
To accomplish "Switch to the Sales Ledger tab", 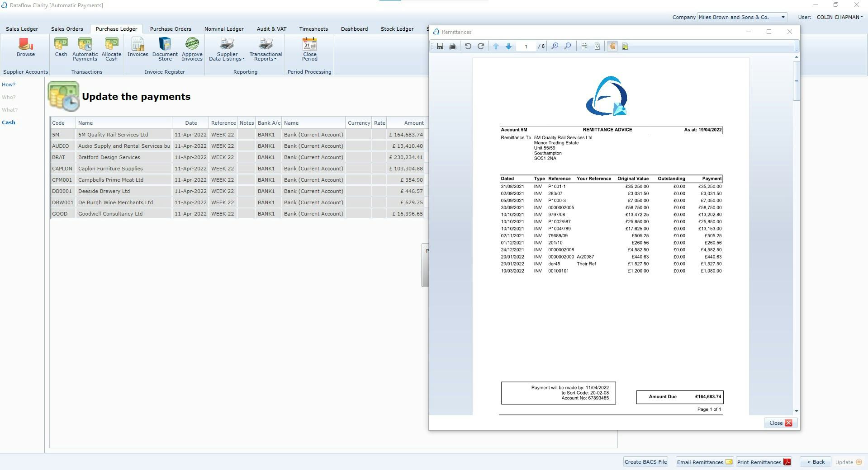I will pos(22,29).
